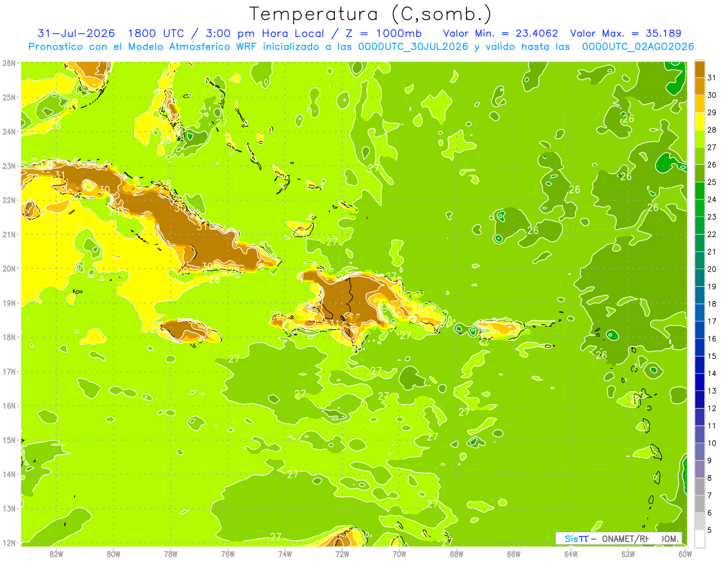Image resolution: width=728 pixels, height=562 pixels.
Task: Click legend label "18" on the color scale
Action: click(712, 304)
